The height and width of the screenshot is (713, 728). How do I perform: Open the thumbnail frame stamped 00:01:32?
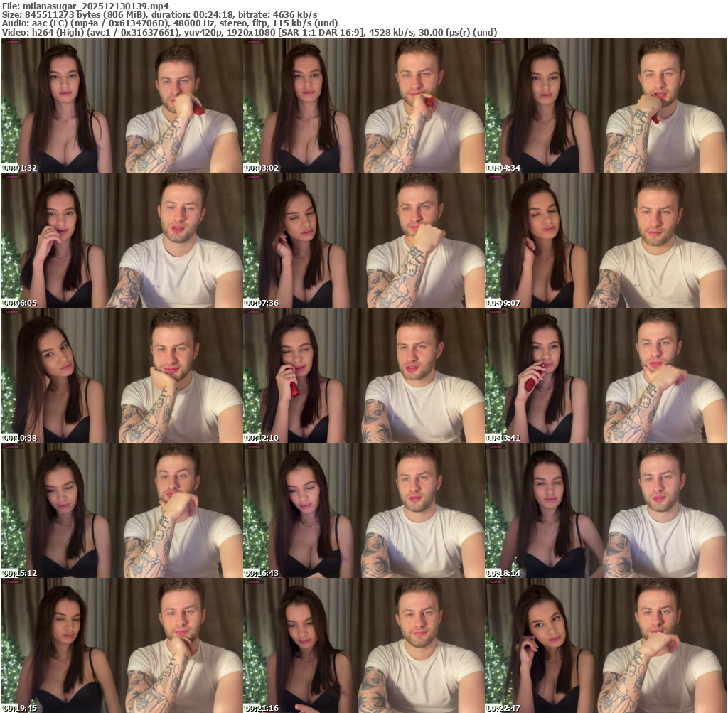click(122, 105)
